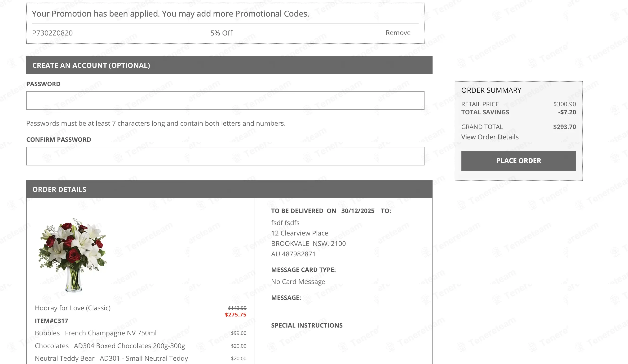Click the Order Summary heading
This screenshot has width=628, height=364.
pyautogui.click(x=491, y=90)
